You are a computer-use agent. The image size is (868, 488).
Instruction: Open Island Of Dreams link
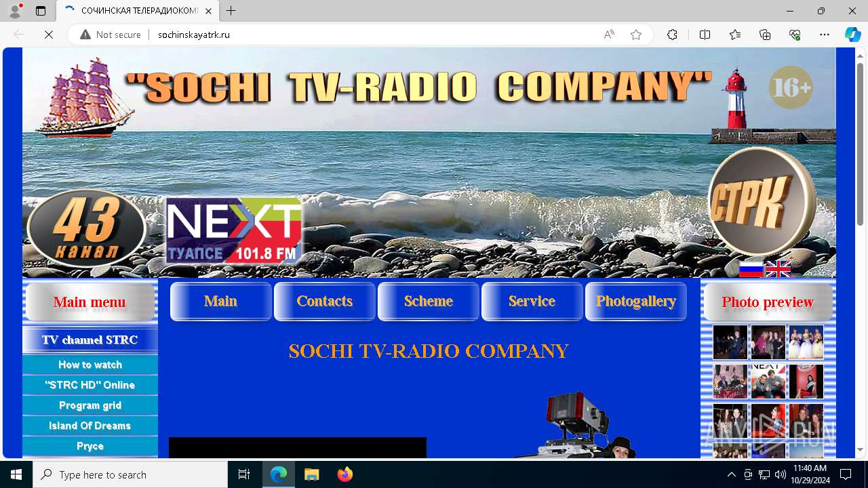(90, 426)
